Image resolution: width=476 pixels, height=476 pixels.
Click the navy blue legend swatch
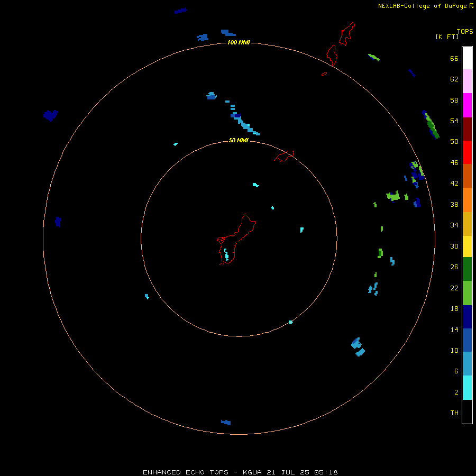tap(467, 317)
